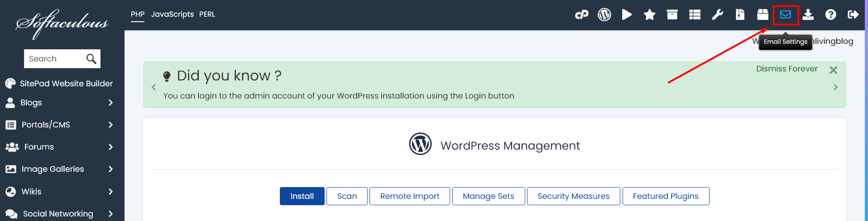Click the Featured Plugins button
The image size is (868, 221).
pyautogui.click(x=666, y=196)
